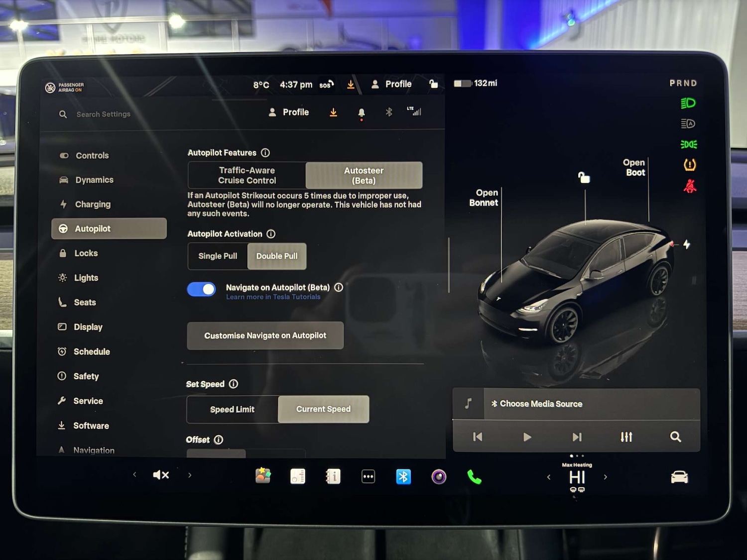The width and height of the screenshot is (747, 560).
Task: Open Bluetooth settings from the bottom dock
Action: coord(403,476)
